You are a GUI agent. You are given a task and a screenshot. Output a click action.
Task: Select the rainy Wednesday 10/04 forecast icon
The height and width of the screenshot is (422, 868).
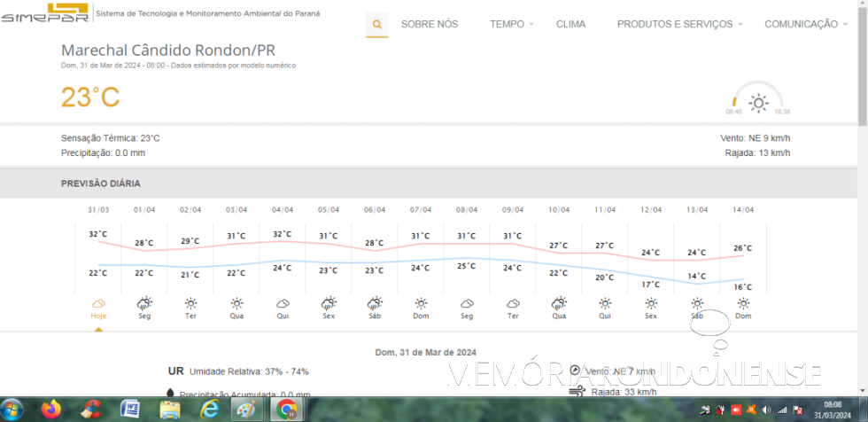(559, 303)
